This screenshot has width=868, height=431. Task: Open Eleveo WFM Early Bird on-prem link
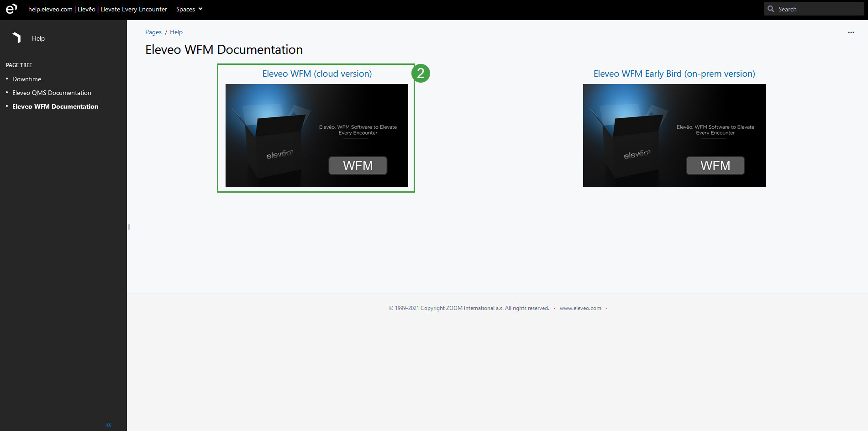(x=674, y=74)
